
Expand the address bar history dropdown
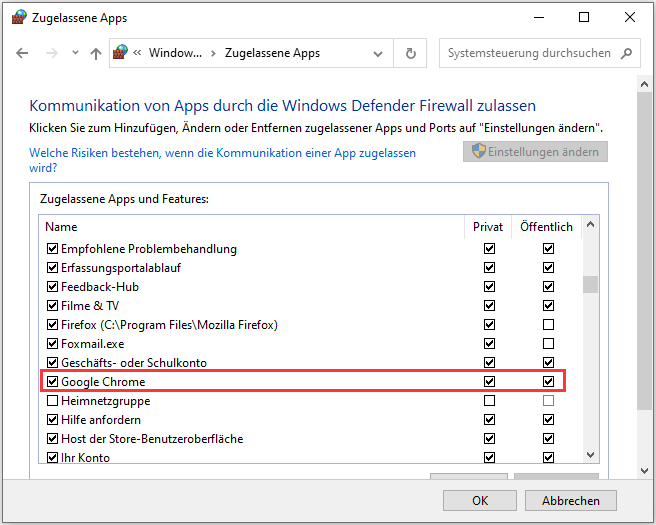378,54
